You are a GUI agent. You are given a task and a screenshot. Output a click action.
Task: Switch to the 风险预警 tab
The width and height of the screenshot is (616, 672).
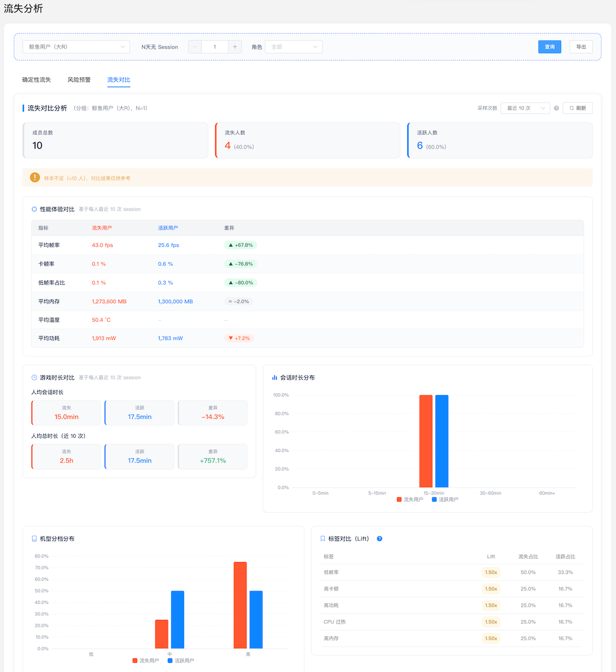(x=79, y=80)
